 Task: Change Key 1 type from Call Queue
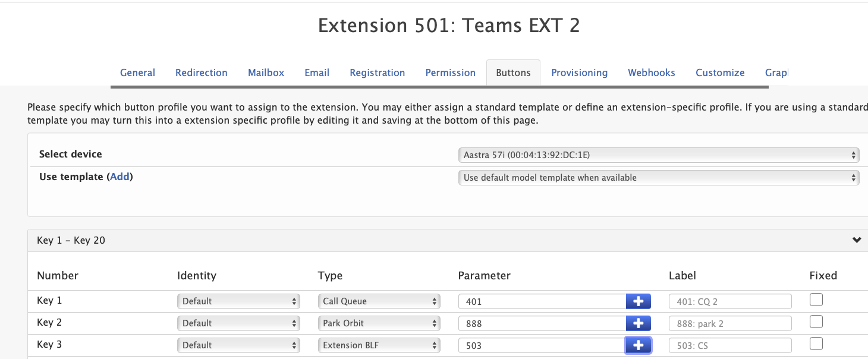pyautogui.click(x=379, y=301)
